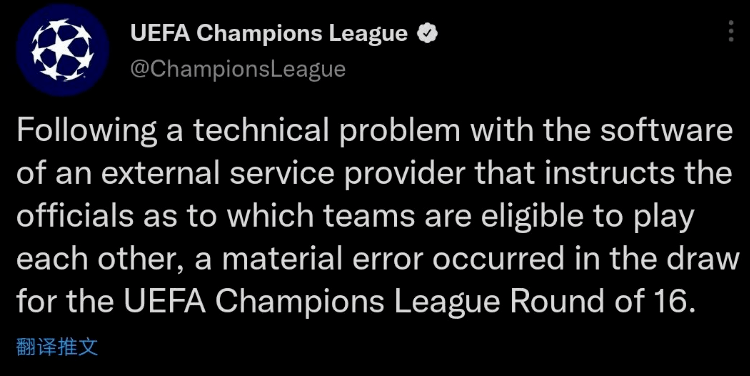The height and width of the screenshot is (376, 750).
Task: Click the verified badge next to the account name
Action: 427,33
